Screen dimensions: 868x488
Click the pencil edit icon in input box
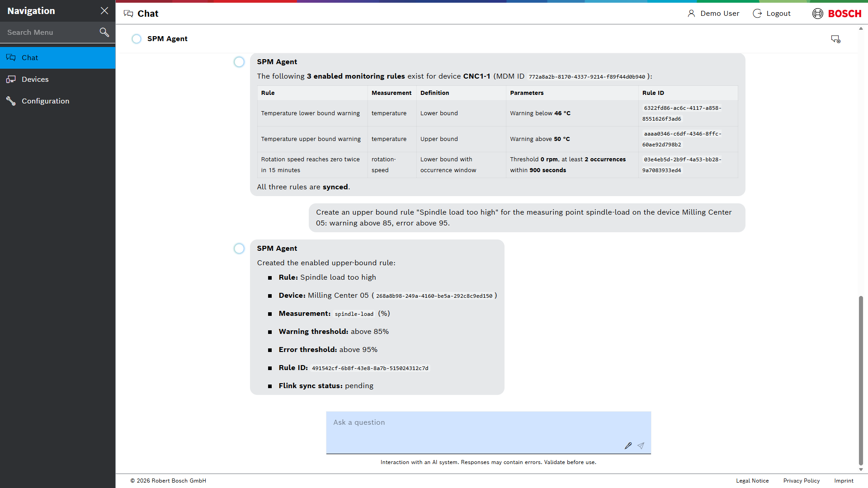[x=628, y=446]
